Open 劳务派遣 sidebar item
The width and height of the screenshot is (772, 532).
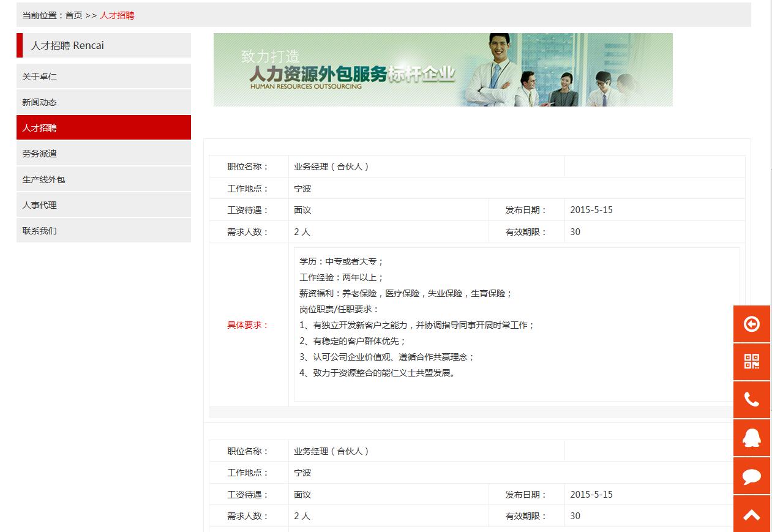103,154
